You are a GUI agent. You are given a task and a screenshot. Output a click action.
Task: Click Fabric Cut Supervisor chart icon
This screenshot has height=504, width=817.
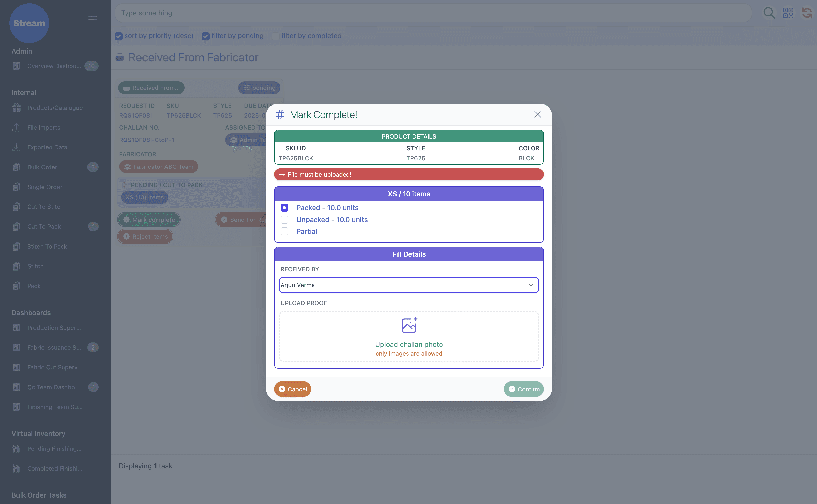click(x=16, y=367)
